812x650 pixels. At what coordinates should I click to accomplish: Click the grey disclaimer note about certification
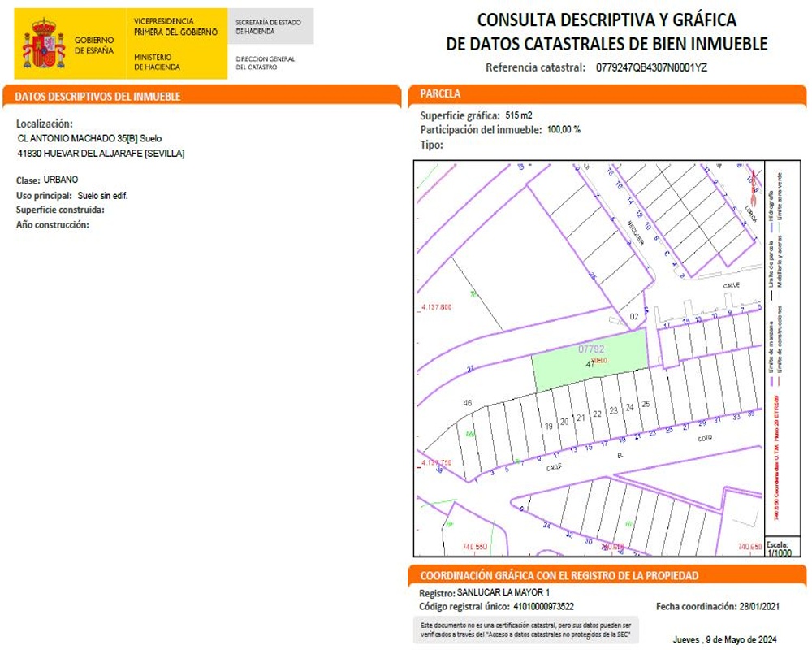pos(525,630)
